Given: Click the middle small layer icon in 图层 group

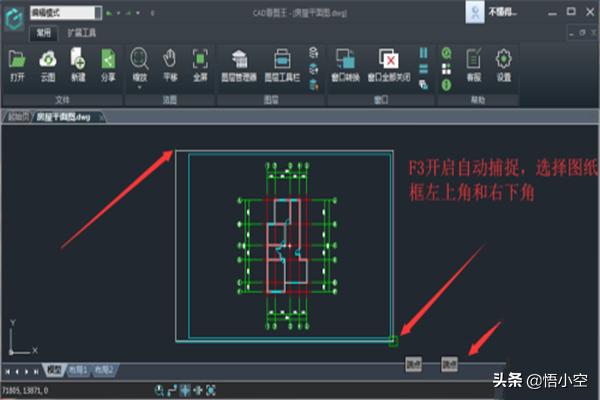Looking at the screenshot, I should (x=313, y=69).
